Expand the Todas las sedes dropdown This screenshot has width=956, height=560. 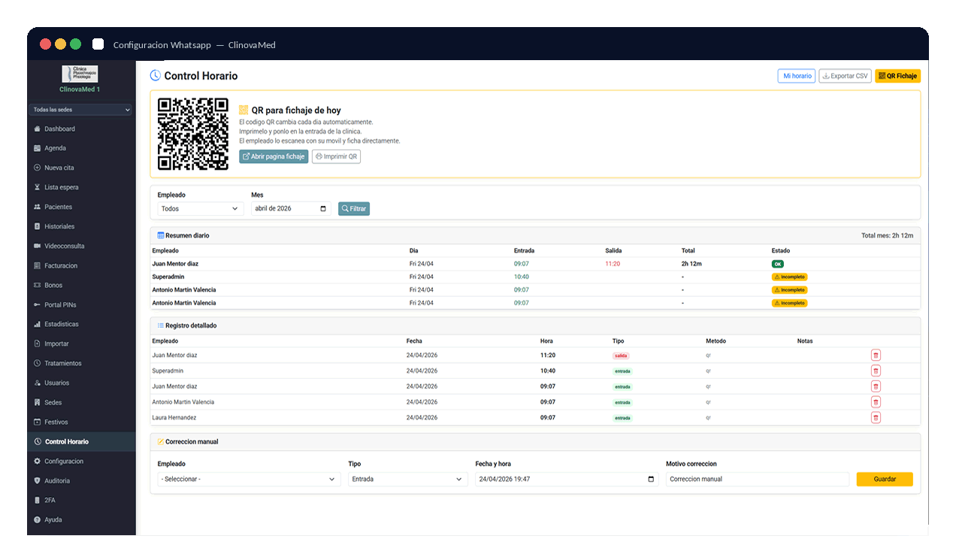pyautogui.click(x=81, y=110)
